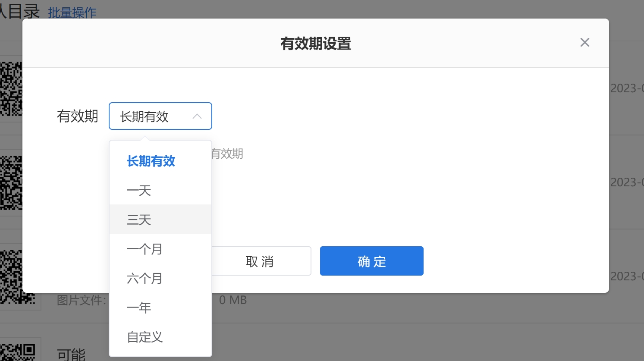The image size is (644, 361).
Task: Click the 可能 item name
Action: (x=71, y=355)
